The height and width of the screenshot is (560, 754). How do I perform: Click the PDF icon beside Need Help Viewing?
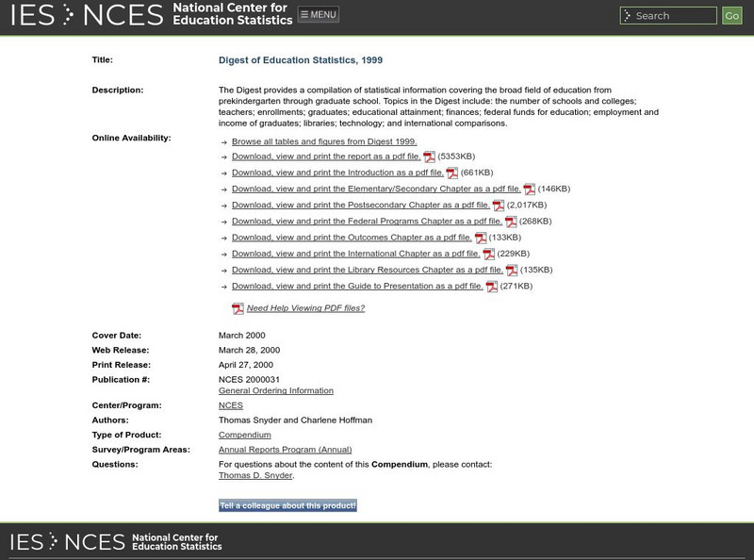pos(238,308)
